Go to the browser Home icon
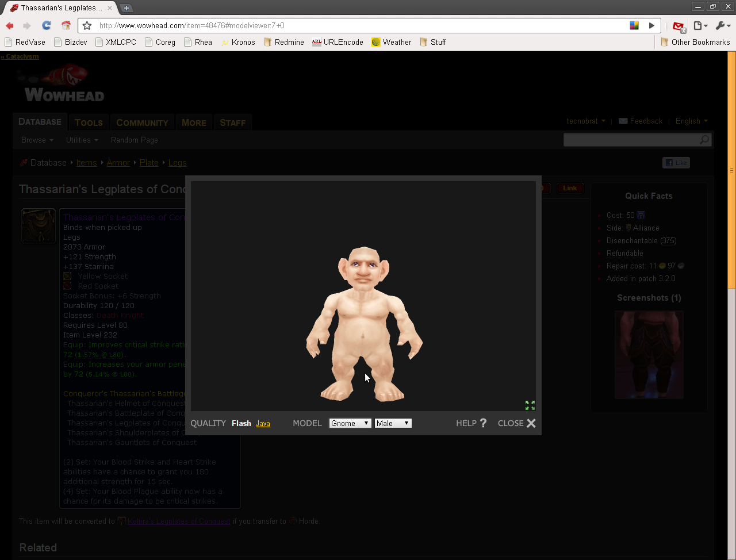736x560 pixels. tap(66, 25)
